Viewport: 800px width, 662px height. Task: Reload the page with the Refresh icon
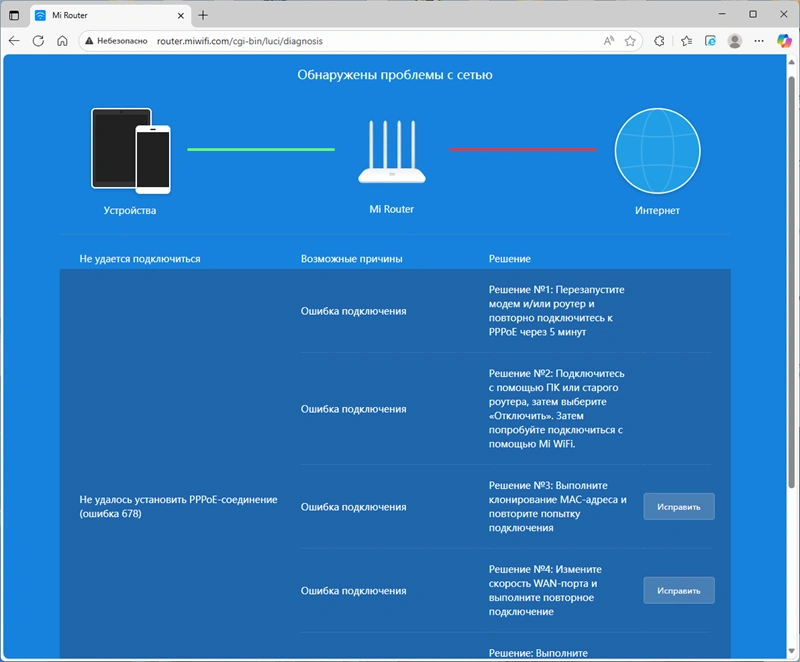(x=38, y=41)
